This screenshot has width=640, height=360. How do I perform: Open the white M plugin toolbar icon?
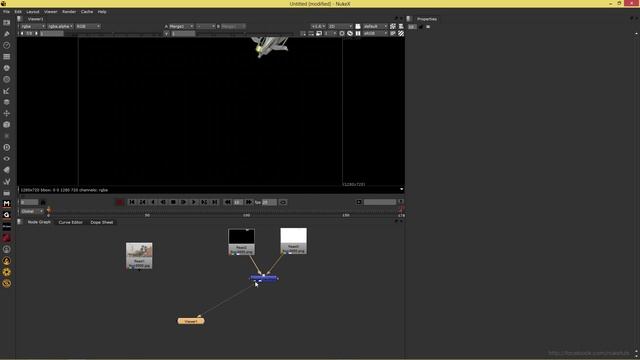pyautogui.click(x=7, y=203)
